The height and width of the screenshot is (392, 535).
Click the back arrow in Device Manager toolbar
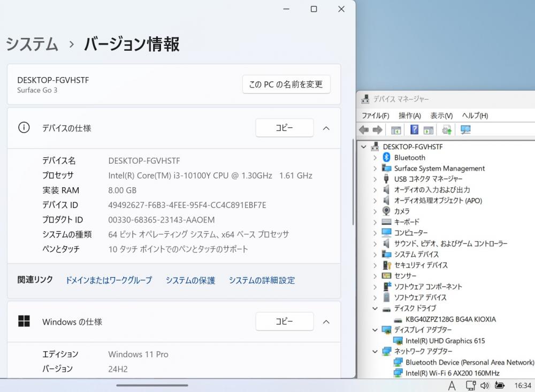[x=364, y=129]
